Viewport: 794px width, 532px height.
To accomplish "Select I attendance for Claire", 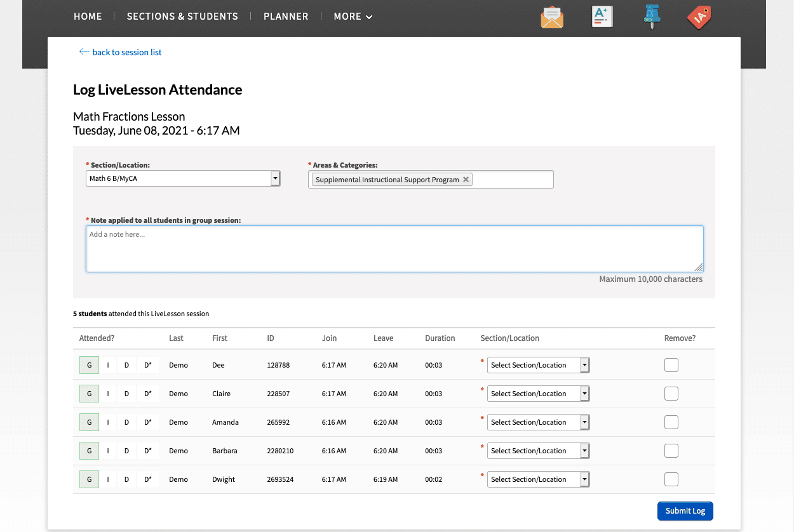I will (x=108, y=394).
